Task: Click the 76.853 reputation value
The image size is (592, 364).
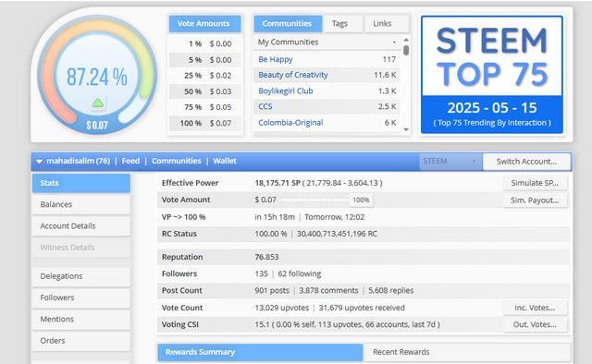Action: (266, 257)
